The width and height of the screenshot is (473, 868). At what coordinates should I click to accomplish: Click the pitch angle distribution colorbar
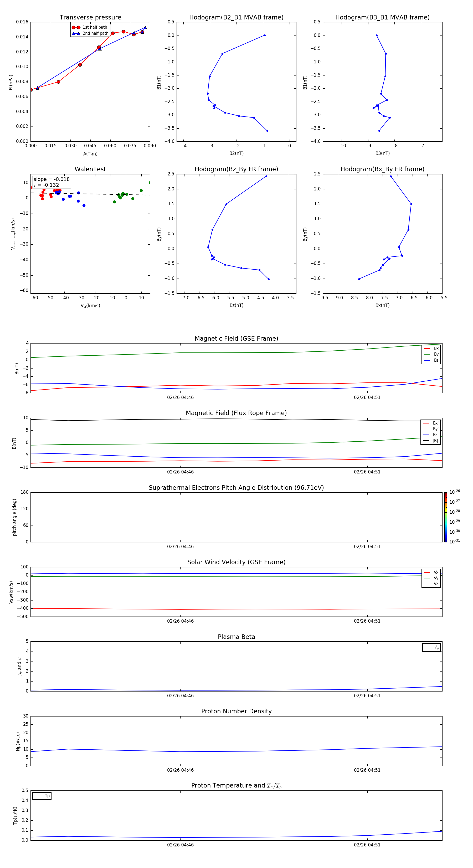[446, 517]
